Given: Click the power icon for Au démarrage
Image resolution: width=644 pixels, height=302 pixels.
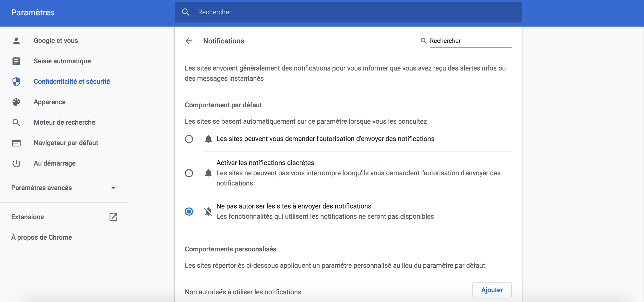Looking at the screenshot, I should (x=16, y=163).
